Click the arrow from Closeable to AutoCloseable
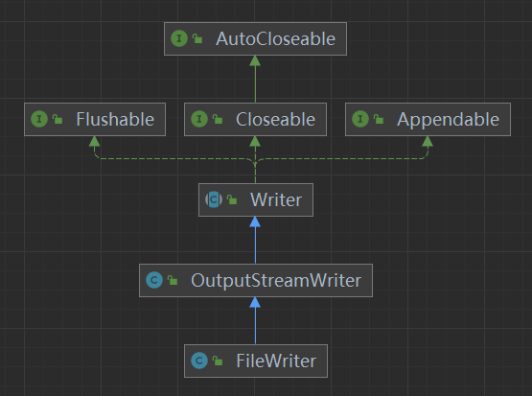 [255, 79]
